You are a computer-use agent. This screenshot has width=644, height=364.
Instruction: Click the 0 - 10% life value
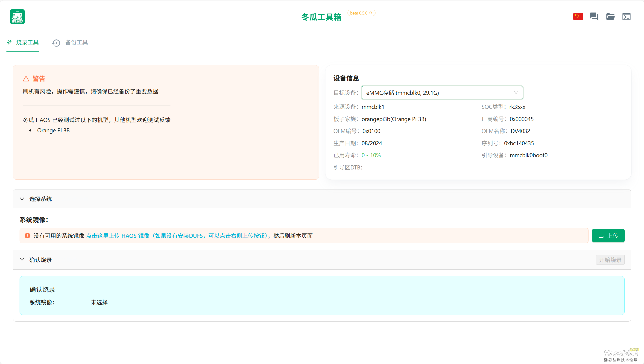tap(371, 155)
